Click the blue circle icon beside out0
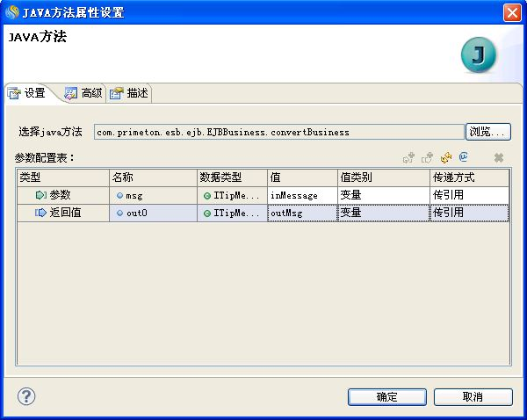The height and width of the screenshot is (420, 527). 119,213
